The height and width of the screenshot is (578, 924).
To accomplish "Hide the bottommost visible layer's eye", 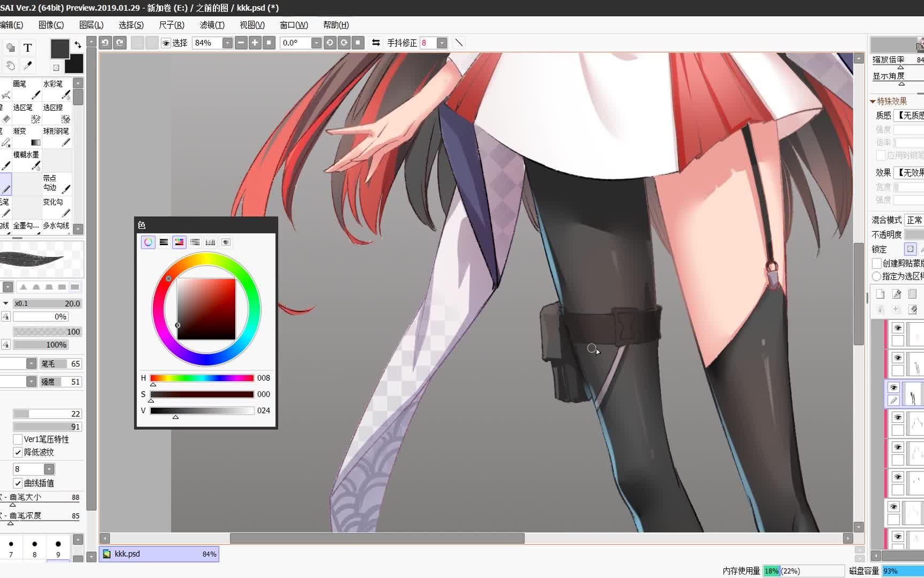I will (x=898, y=537).
